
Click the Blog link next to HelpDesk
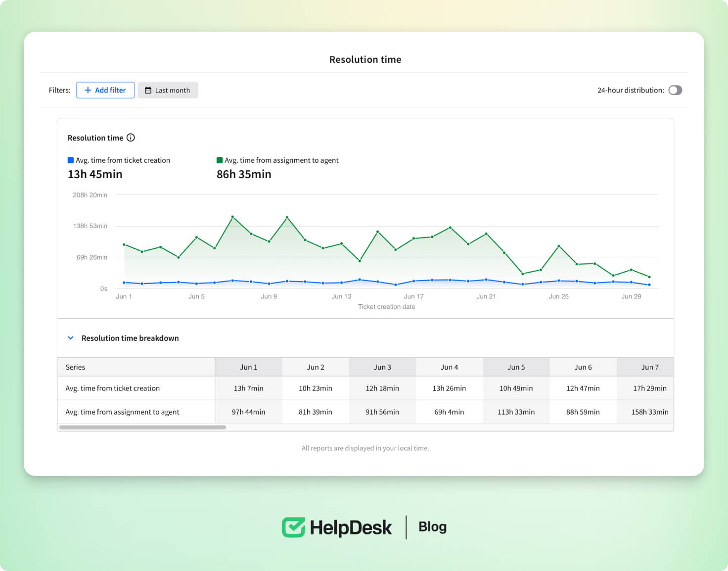click(432, 526)
